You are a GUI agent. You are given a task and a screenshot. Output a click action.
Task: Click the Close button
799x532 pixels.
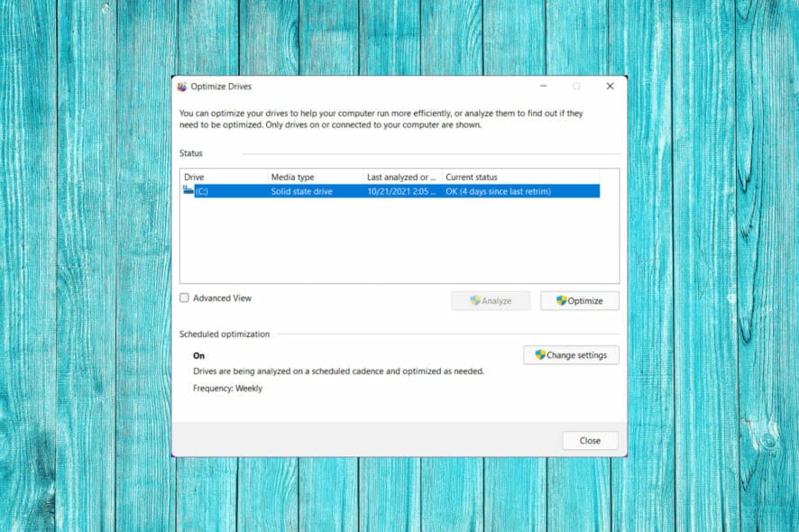[x=590, y=440]
